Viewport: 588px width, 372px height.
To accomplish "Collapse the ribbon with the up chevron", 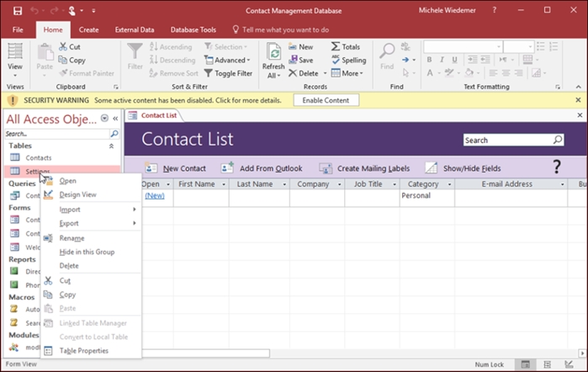I will click(x=579, y=87).
